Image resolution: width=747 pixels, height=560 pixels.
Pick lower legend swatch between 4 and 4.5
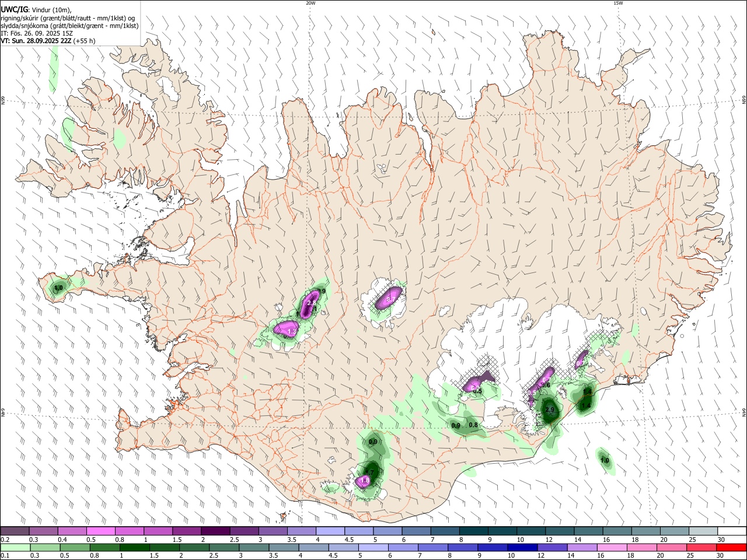point(313,547)
